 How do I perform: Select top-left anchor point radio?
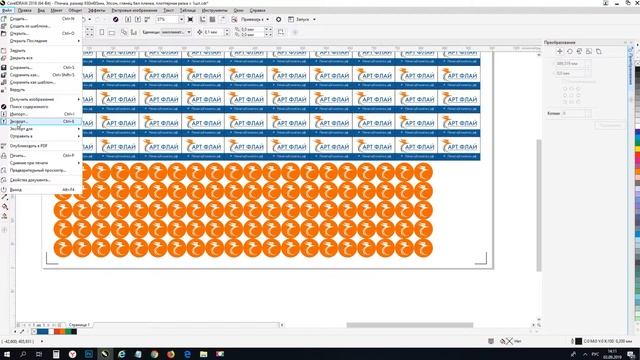(x=565, y=88)
